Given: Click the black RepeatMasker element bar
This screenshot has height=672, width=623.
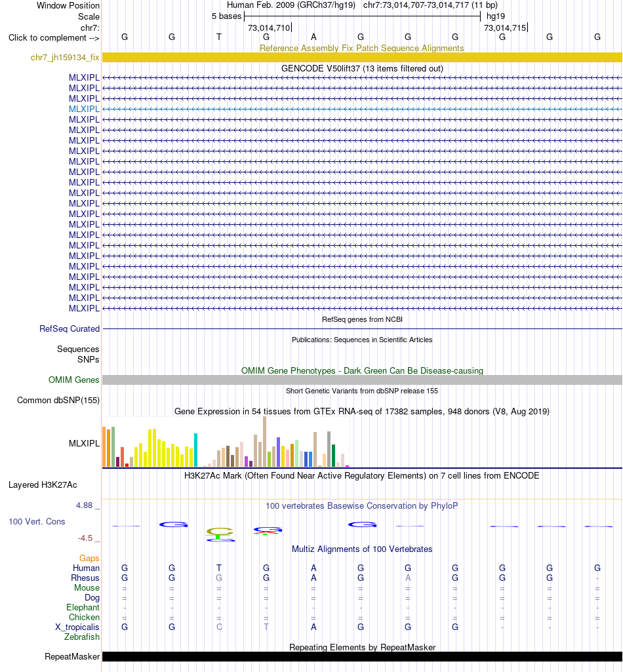Looking at the screenshot, I should point(362,656).
